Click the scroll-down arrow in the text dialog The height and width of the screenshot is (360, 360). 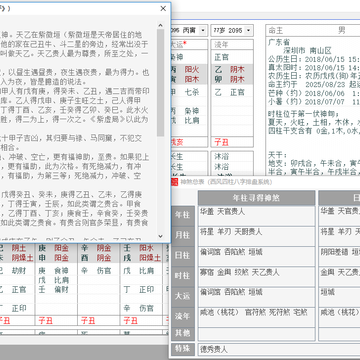tap(160, 236)
